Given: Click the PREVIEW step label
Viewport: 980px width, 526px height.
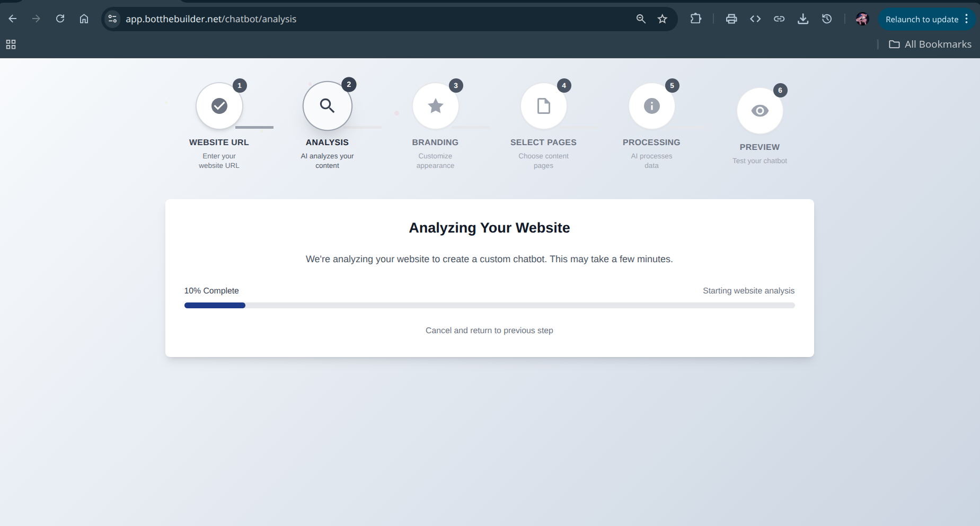Looking at the screenshot, I should coord(760,147).
